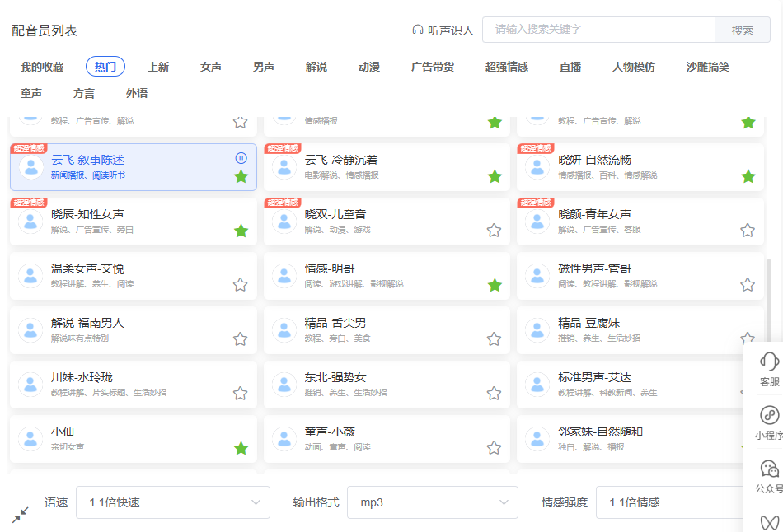Viewport: 783px width, 532px height.
Task: Expand the 语速 speed dropdown
Action: coord(173,502)
